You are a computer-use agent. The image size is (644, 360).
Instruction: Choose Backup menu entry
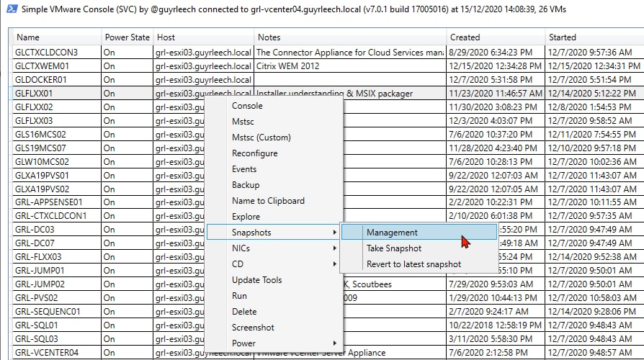point(246,185)
